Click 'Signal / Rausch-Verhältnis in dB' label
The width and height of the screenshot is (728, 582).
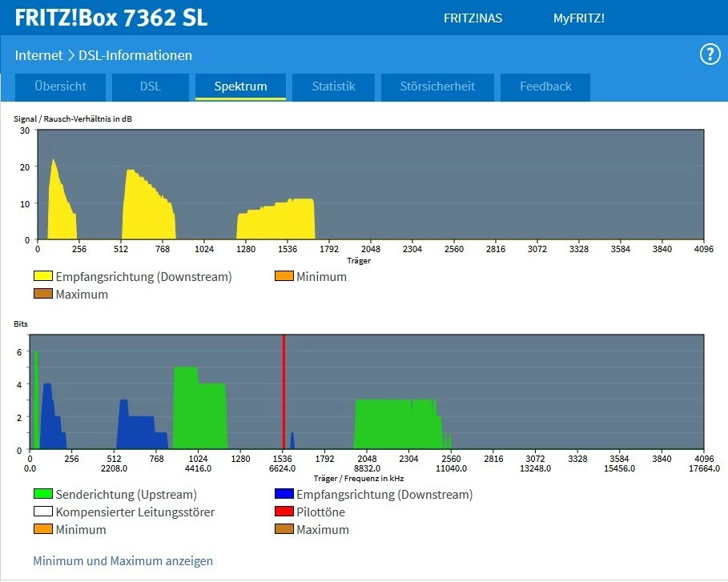click(73, 118)
